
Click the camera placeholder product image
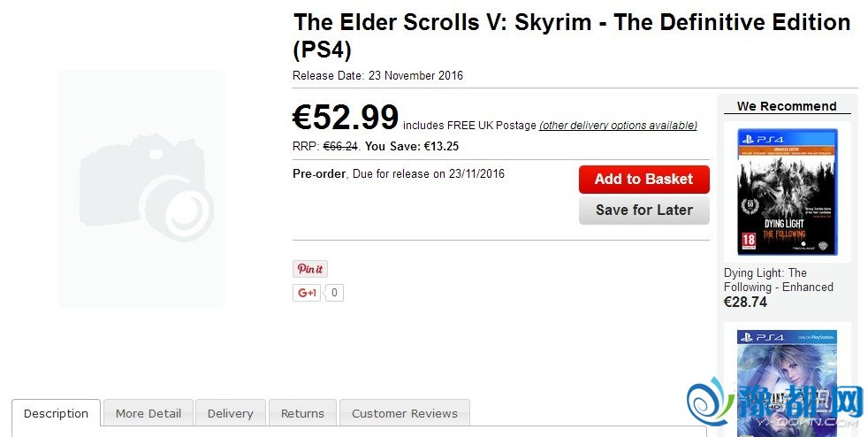pyautogui.click(x=142, y=188)
